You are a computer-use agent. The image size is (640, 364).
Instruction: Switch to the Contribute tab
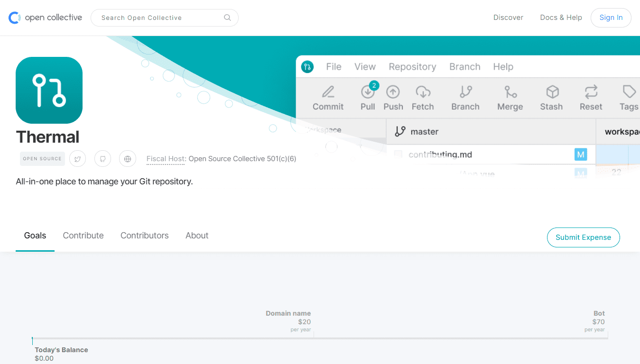pyautogui.click(x=83, y=236)
